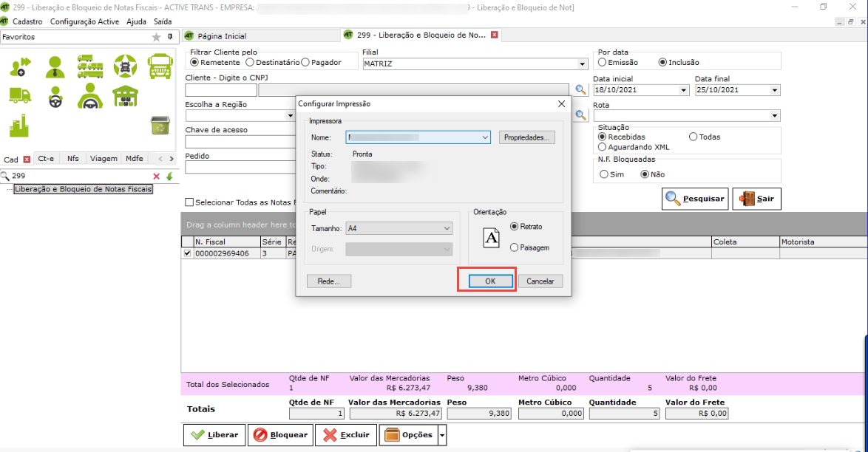The image size is (868, 452).
Task: Check the N. Fiscal 000002969406 row checkbox
Action: tap(187, 253)
